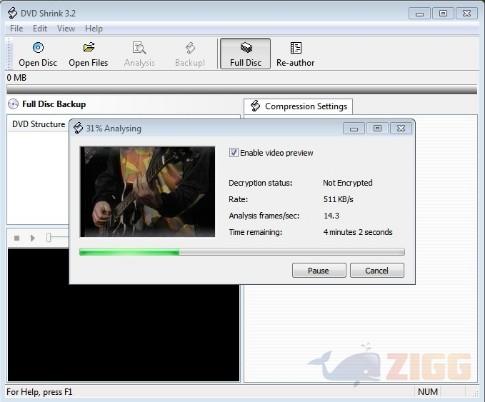Viewport: 485px width, 402px height.
Task: Open the Help menu
Action: pos(94,29)
